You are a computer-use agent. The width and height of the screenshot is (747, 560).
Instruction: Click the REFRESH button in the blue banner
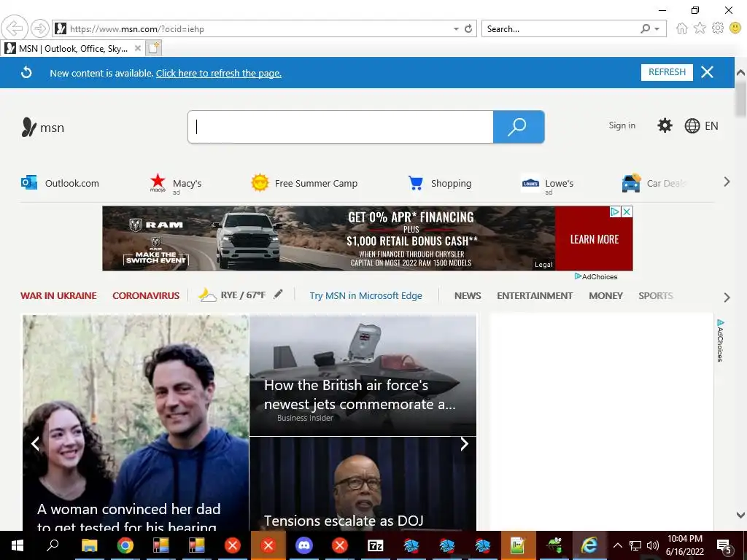(x=667, y=72)
